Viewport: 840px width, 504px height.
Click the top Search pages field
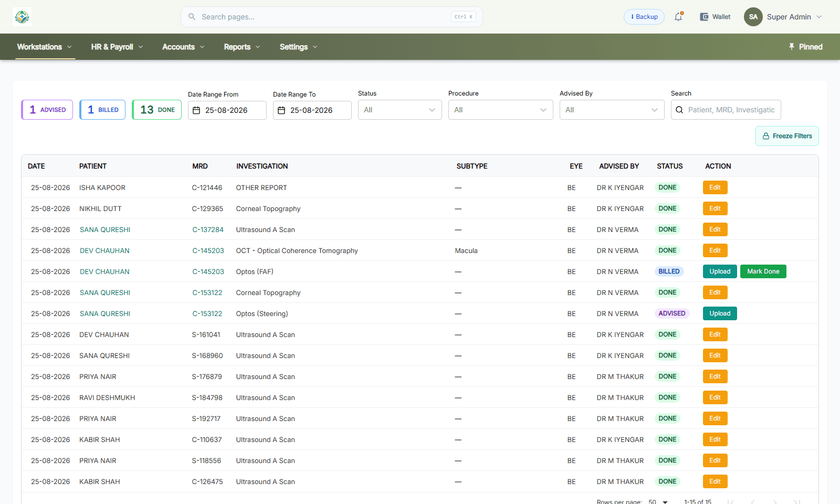coord(332,17)
